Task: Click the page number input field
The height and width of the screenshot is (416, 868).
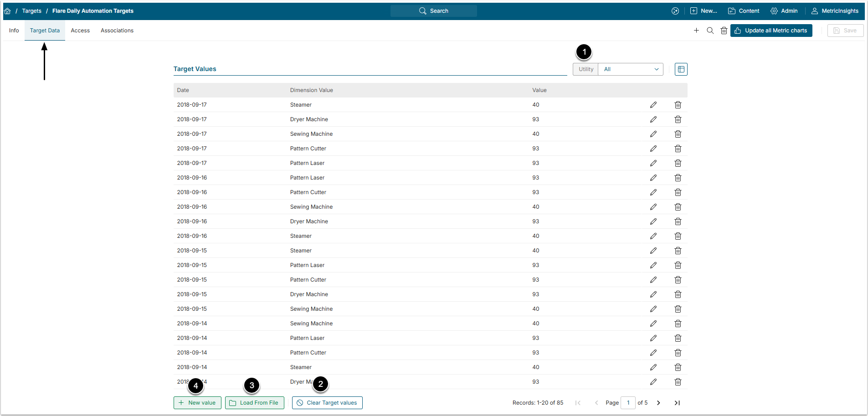Action: (x=628, y=403)
